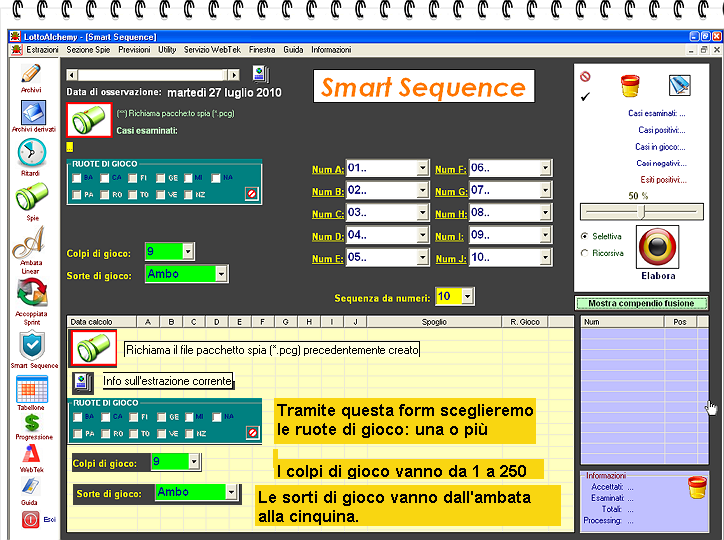Open the Estrazioni menu

click(x=42, y=49)
